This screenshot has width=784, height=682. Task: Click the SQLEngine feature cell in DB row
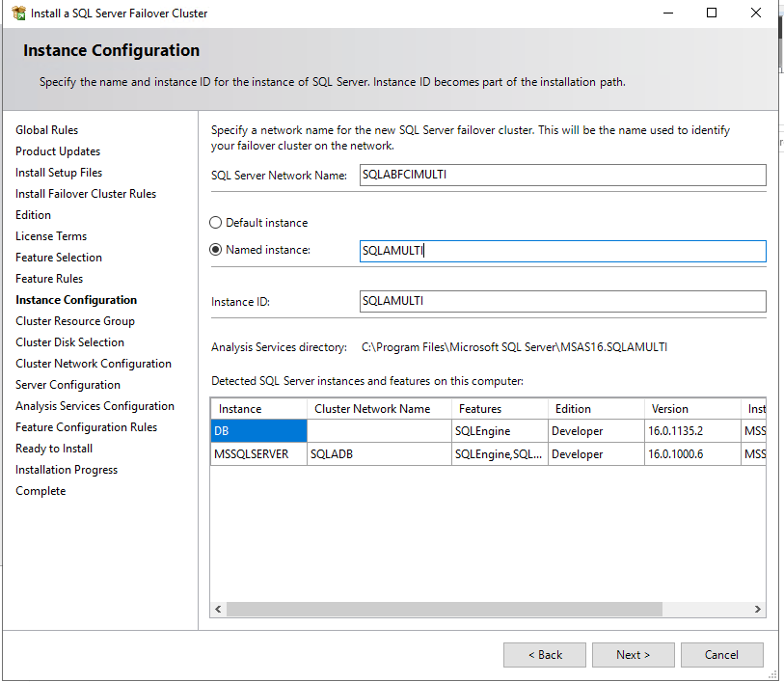[x=500, y=431]
